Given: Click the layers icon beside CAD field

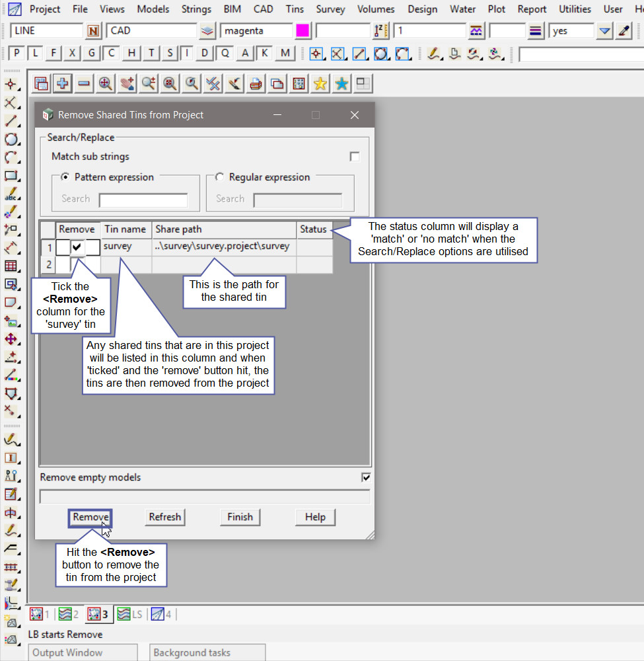Looking at the screenshot, I should point(208,31).
